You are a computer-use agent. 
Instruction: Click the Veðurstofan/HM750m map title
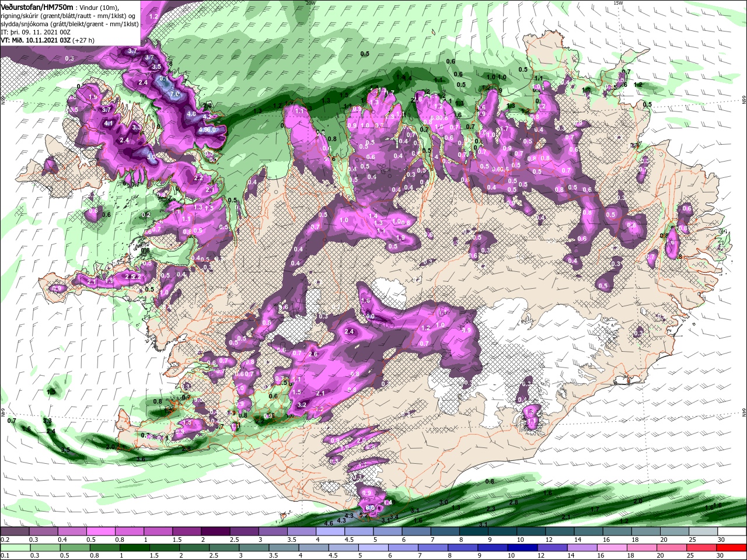point(37,6)
